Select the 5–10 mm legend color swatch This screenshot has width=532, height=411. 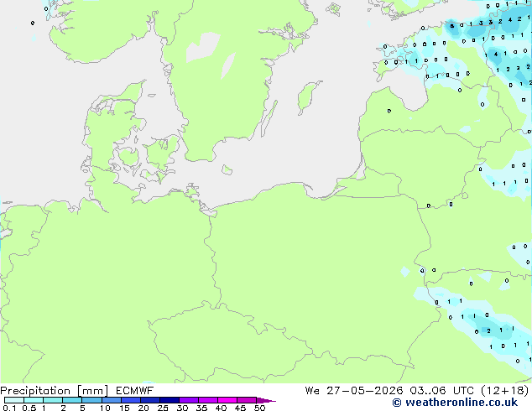pyautogui.click(x=91, y=400)
